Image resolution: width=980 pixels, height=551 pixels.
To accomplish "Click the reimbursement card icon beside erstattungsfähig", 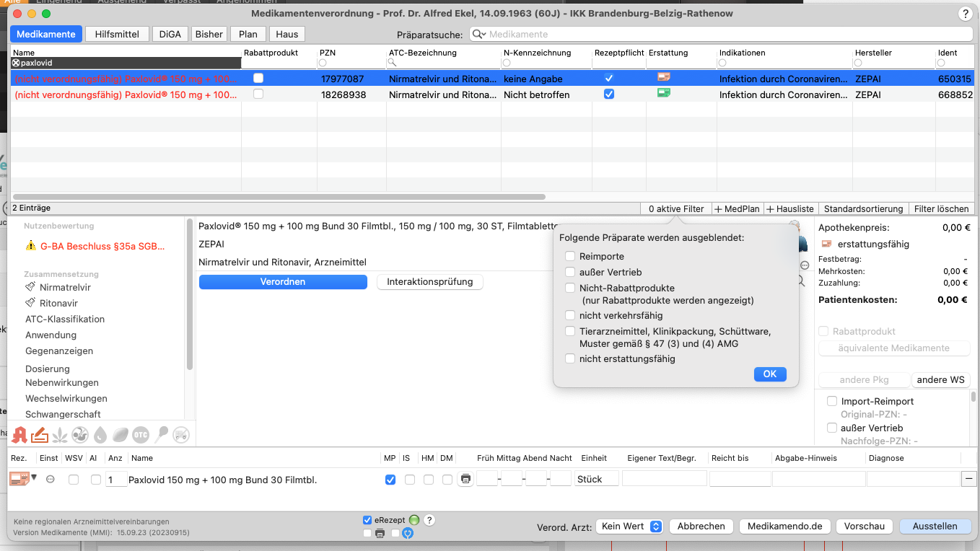I will point(826,244).
